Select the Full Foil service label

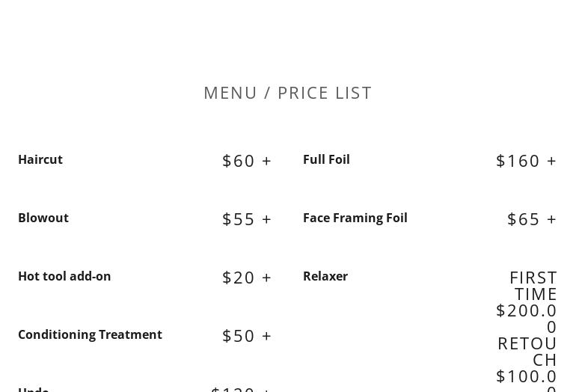click(326, 159)
